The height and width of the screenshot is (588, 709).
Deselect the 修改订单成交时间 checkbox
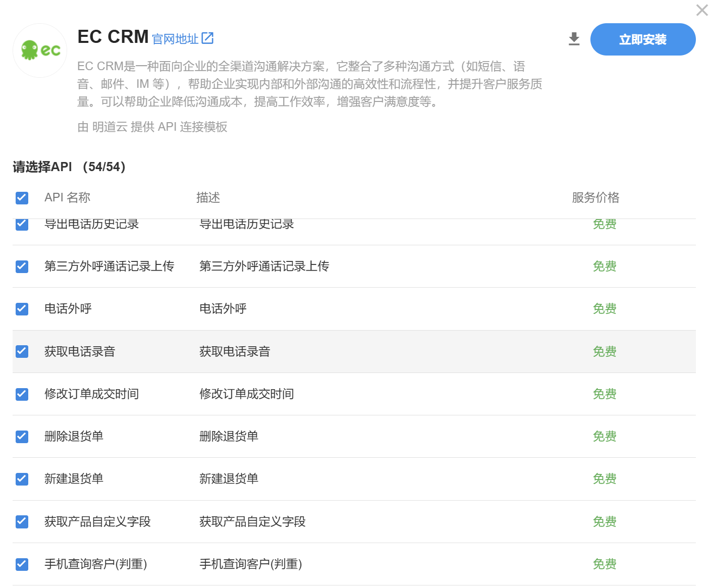[x=22, y=394]
